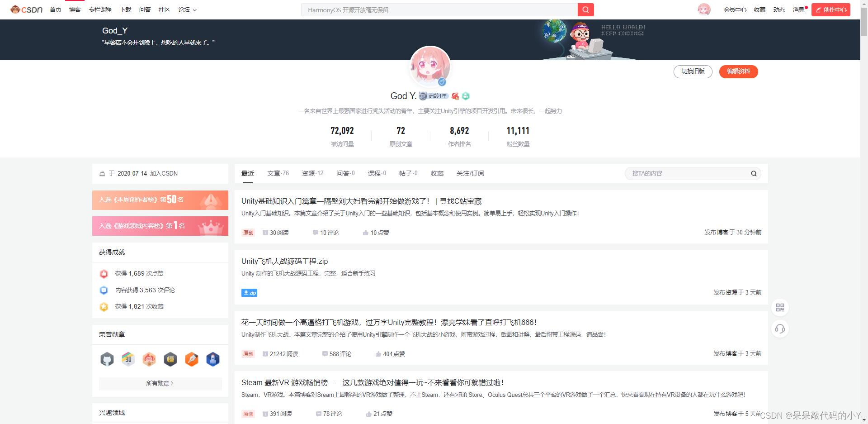Click the 11,111 粉丝数量 stat
This screenshot has width=868, height=424.
518,137
